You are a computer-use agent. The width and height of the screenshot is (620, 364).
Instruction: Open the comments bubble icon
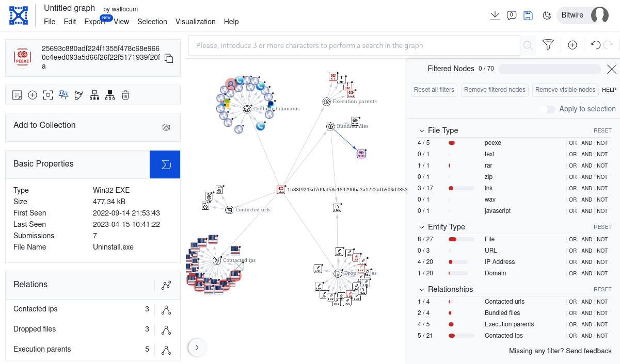pyautogui.click(x=511, y=15)
